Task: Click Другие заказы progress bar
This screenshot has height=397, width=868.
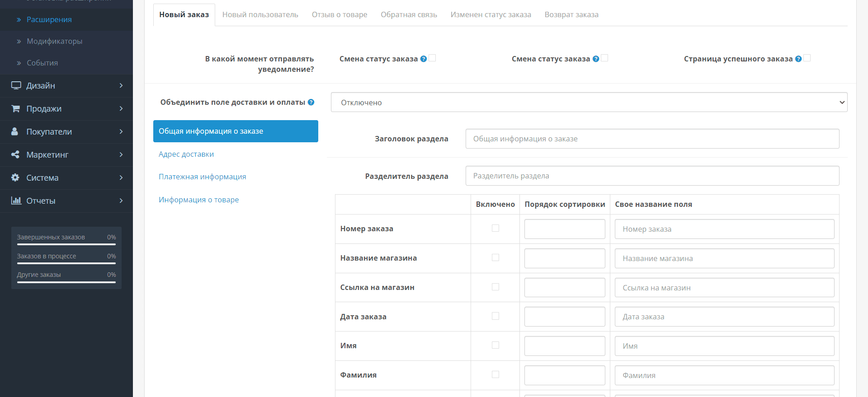Action: [x=66, y=282]
